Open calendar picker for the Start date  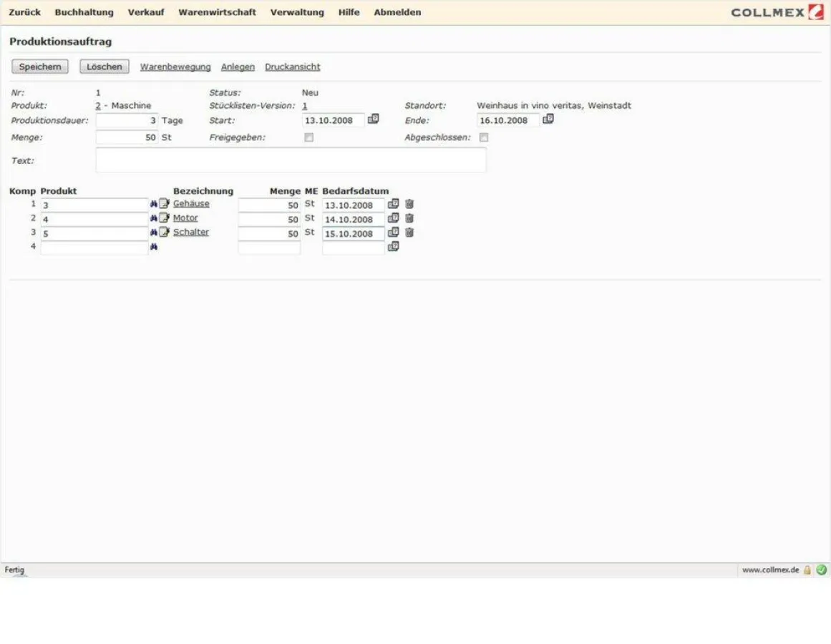click(x=373, y=119)
